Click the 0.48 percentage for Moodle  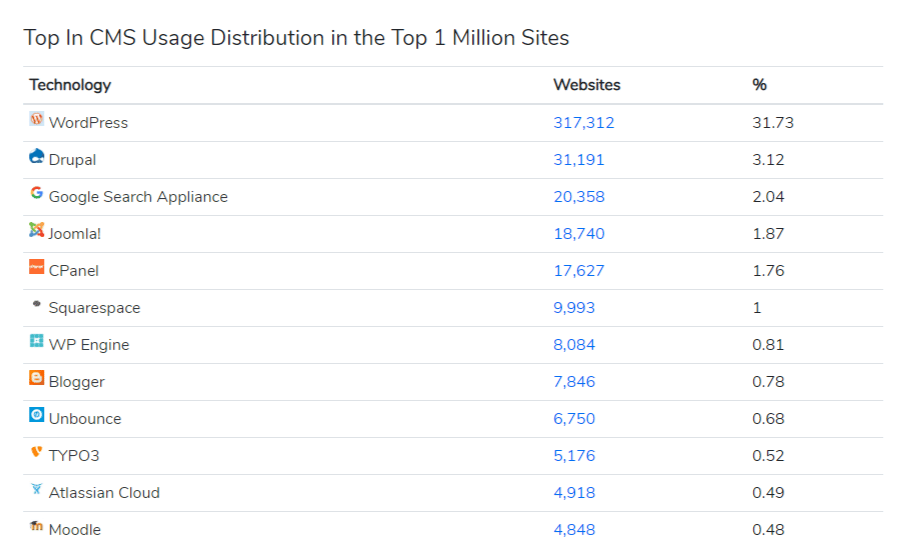click(x=768, y=530)
